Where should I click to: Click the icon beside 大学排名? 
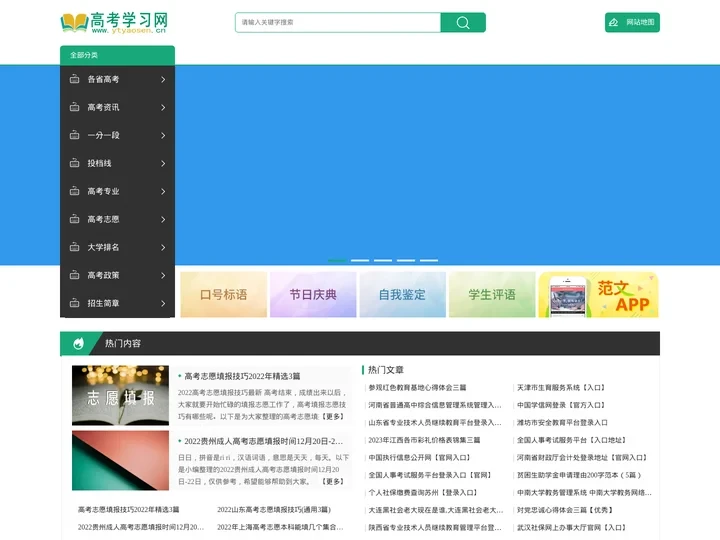(74, 248)
